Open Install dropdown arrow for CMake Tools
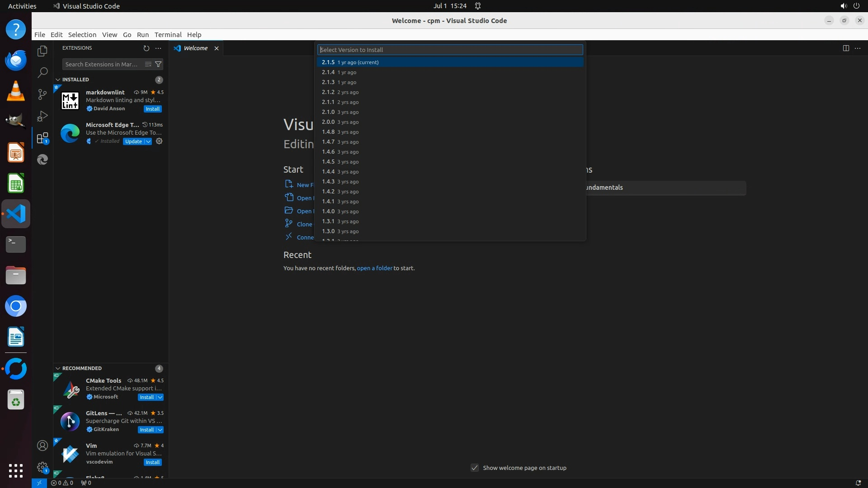Screen dimensions: 868x488 [160, 397]
